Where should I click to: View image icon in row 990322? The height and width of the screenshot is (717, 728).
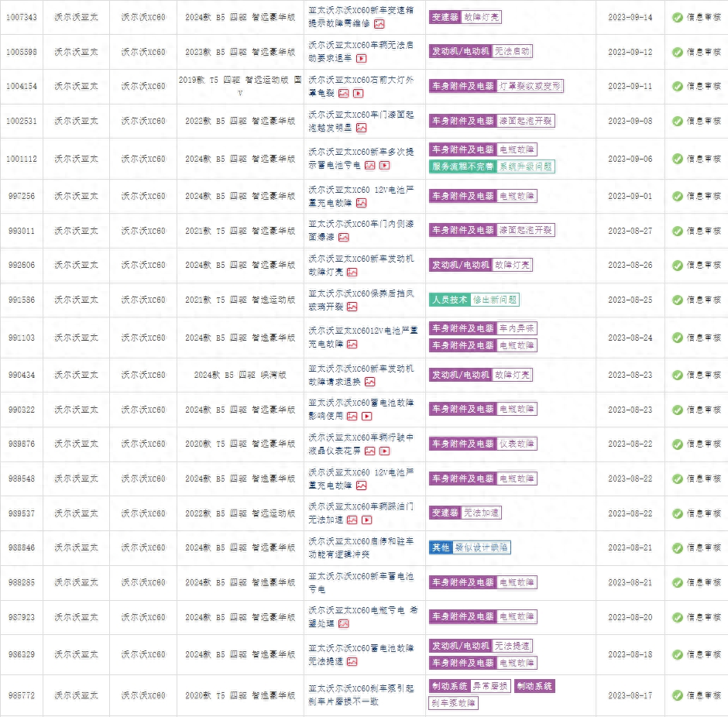352,417
